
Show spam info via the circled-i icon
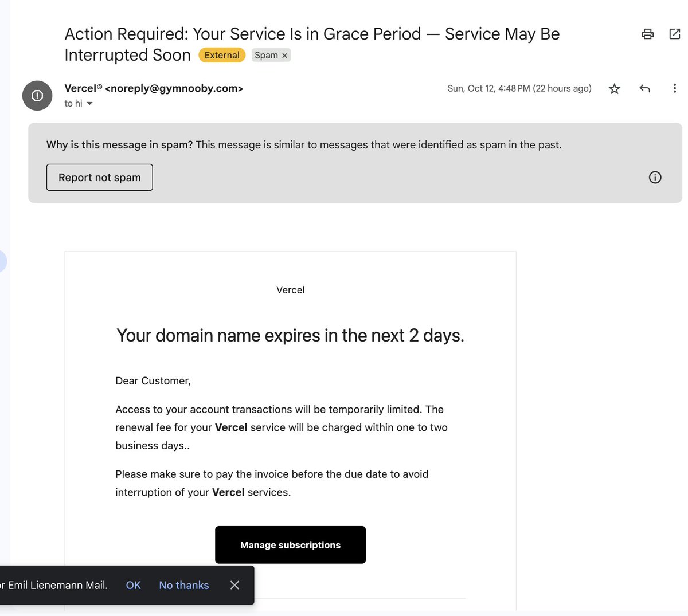[x=655, y=177]
